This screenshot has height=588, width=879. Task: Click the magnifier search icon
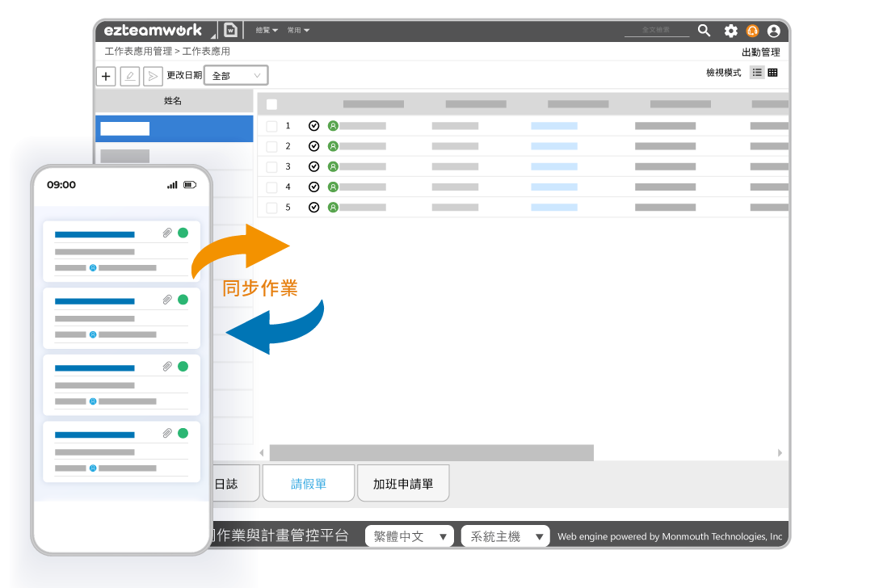704,31
